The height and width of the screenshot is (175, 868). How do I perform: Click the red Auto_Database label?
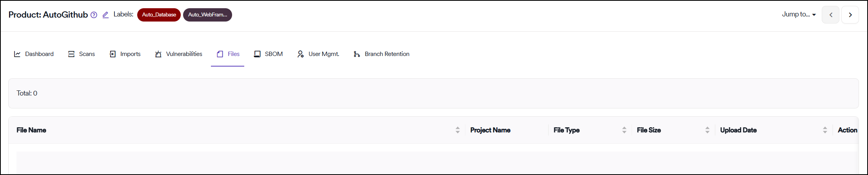[x=159, y=15]
